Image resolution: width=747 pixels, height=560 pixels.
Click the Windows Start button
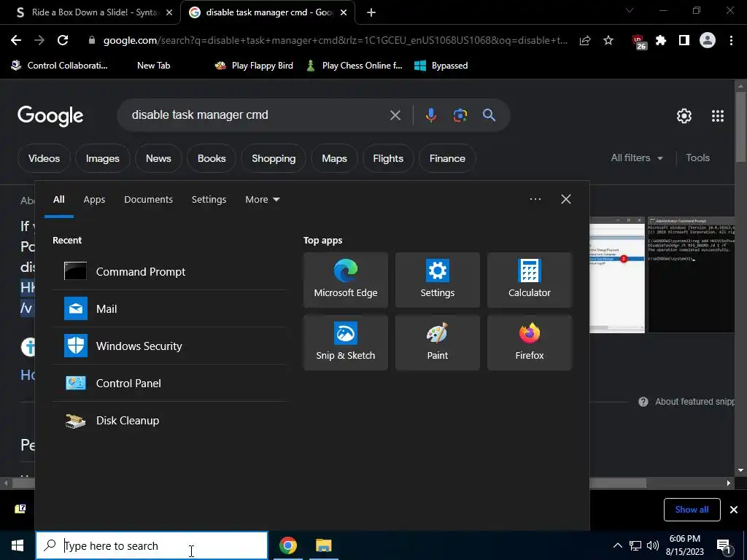pyautogui.click(x=18, y=545)
